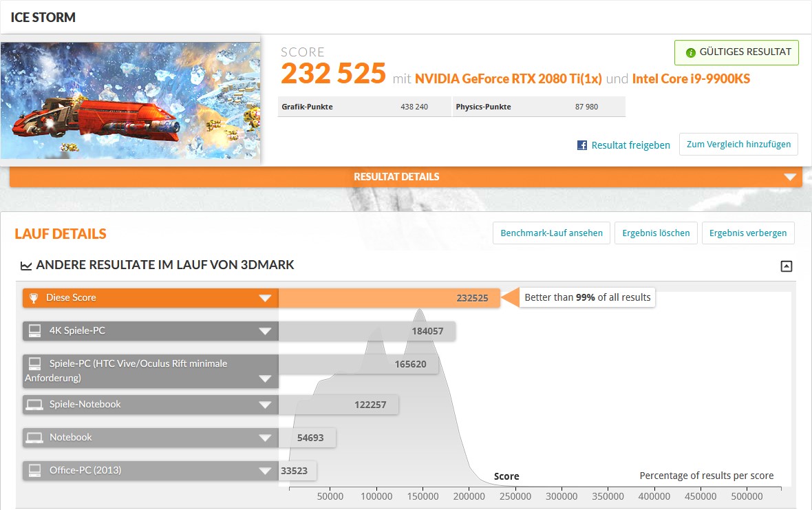
Task: Click the laptop icon beside the Notebook row
Action: point(34,438)
